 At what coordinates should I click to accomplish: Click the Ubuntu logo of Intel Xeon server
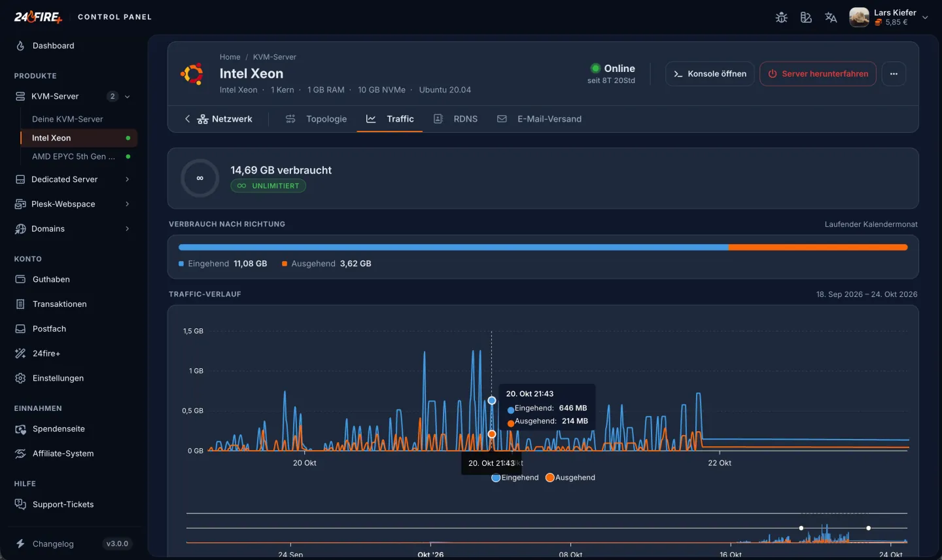coord(192,74)
